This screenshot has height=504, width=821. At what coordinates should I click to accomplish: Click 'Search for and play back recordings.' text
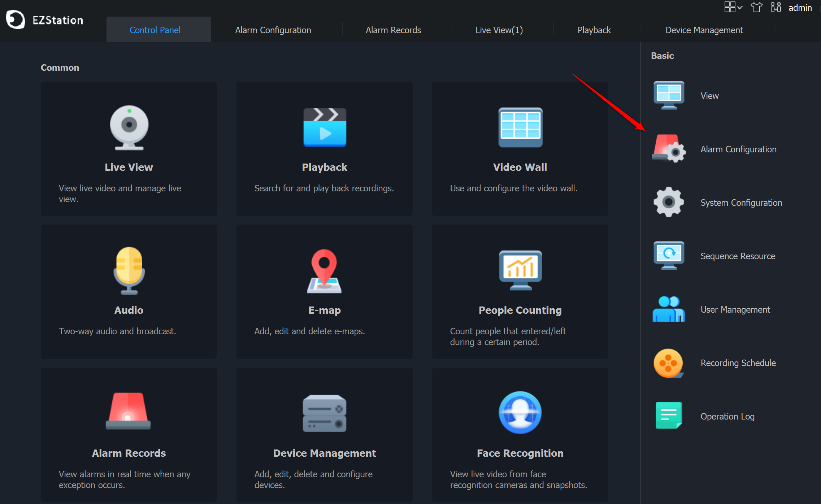pyautogui.click(x=324, y=188)
